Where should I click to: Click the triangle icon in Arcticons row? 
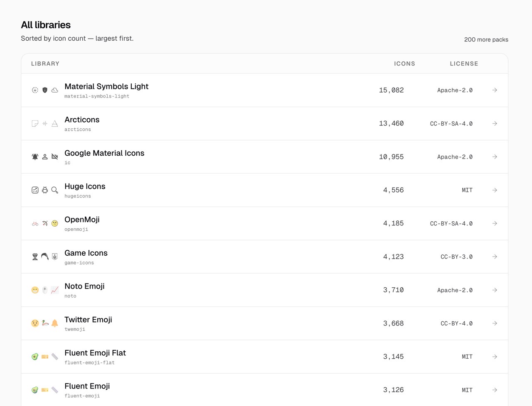click(55, 124)
